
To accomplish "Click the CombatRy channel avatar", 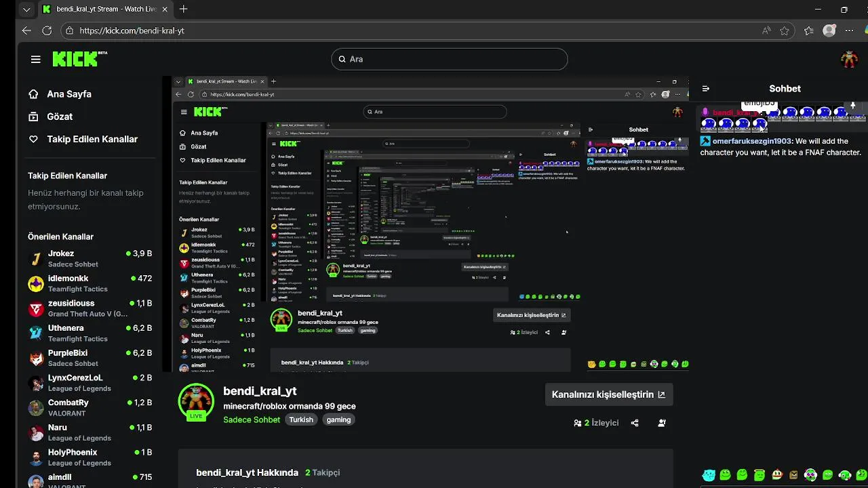I will 36,407.
